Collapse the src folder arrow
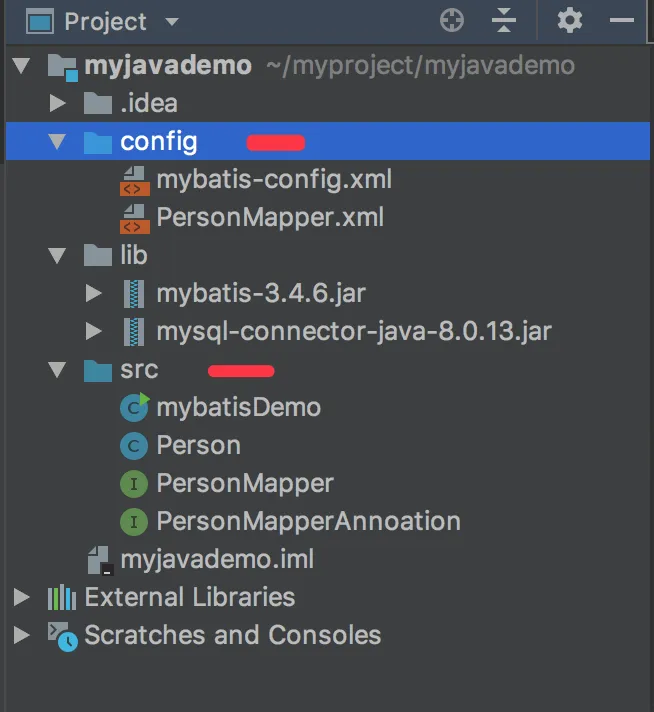Viewport: 654px width, 712px height. (57, 370)
